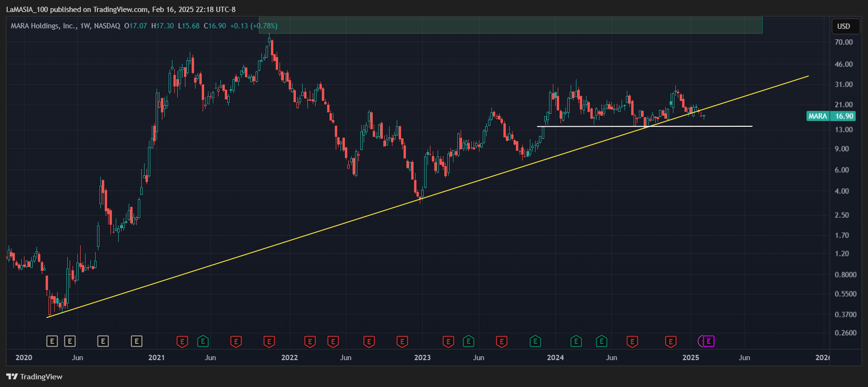Screen dimensions: 868x387
Task: Click the 13.00 price axis label
Action: [x=844, y=130]
